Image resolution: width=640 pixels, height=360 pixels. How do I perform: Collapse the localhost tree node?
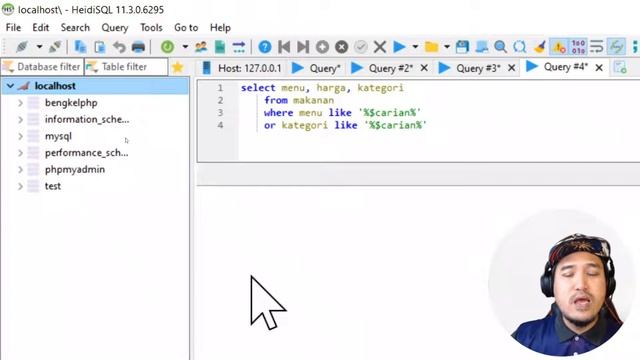click(10, 86)
